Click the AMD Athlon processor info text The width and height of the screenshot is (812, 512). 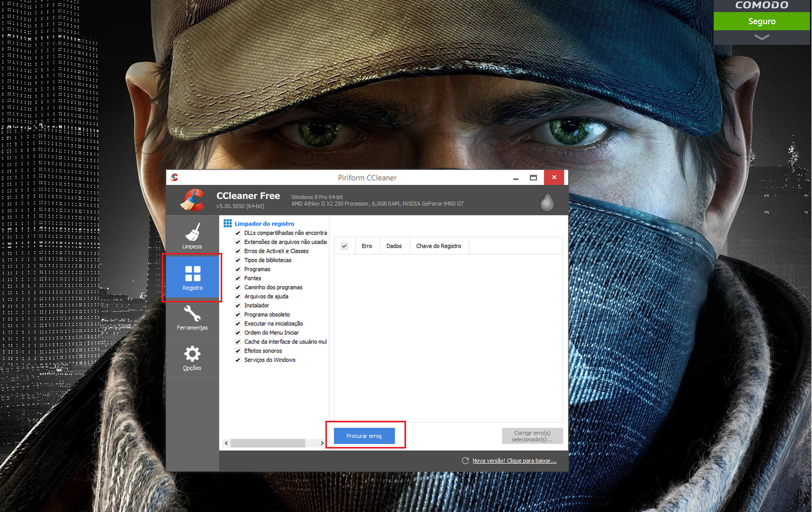tap(378, 204)
